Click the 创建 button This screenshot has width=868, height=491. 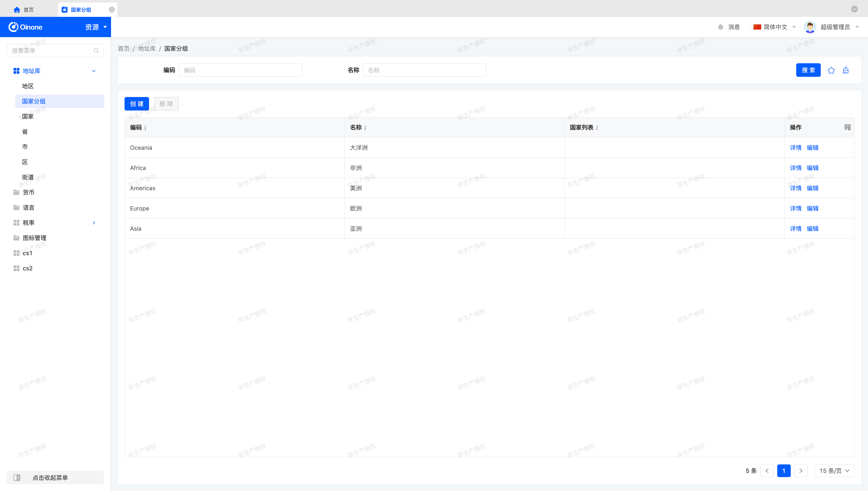136,104
